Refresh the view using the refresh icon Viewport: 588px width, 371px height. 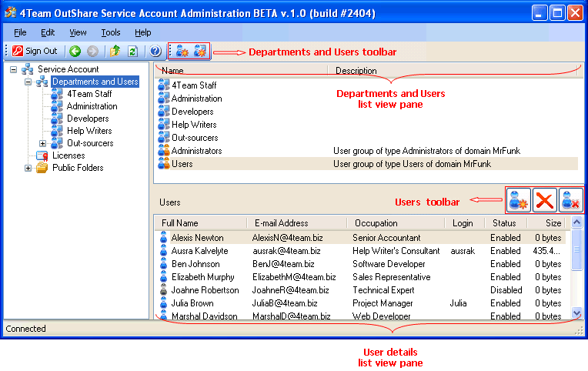pos(132,51)
